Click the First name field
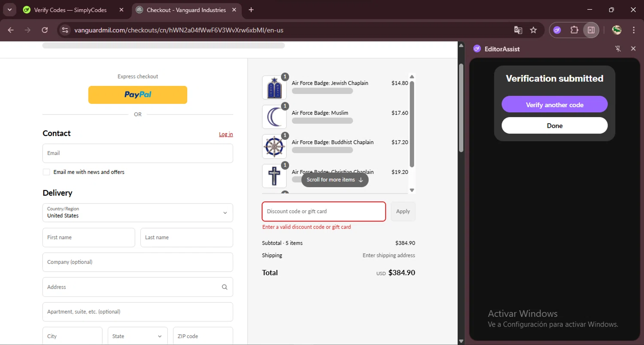This screenshot has width=644, height=345. (89, 238)
